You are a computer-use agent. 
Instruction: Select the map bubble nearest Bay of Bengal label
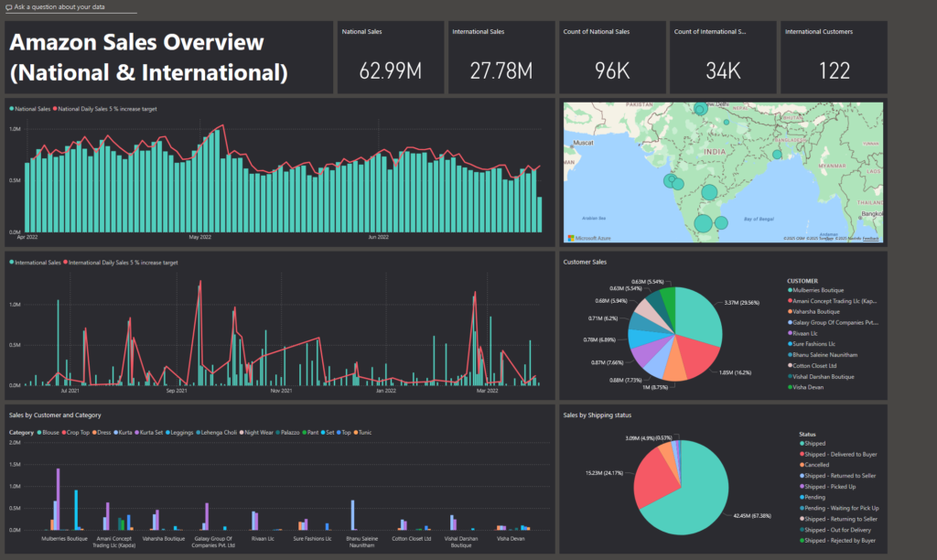click(721, 223)
